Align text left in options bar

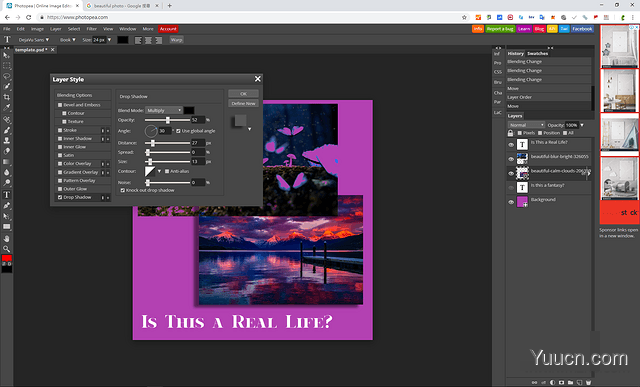[x=138, y=40]
